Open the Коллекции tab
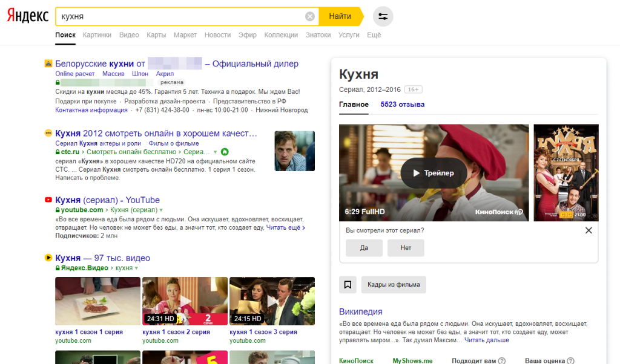This screenshot has height=364, width=620. tap(281, 34)
